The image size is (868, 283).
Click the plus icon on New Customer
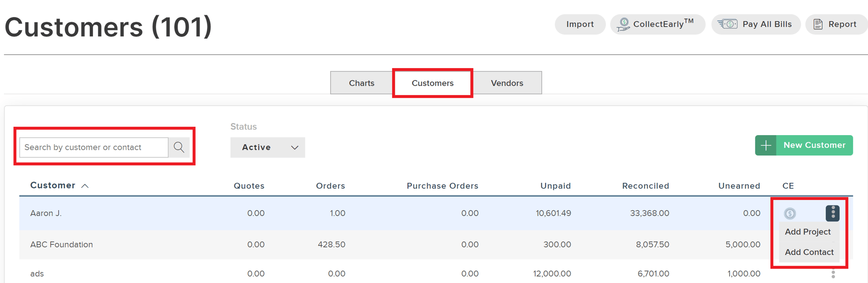[x=766, y=145]
